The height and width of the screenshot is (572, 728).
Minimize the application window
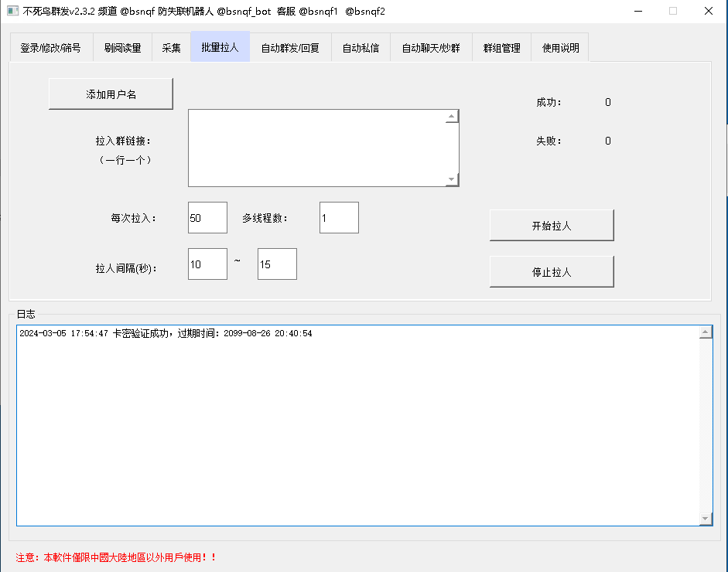637,11
